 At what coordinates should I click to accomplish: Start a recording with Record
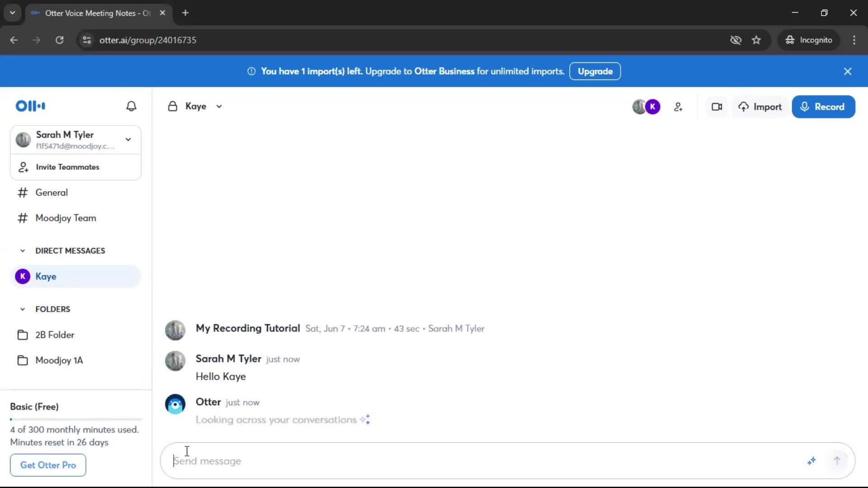[x=823, y=107]
